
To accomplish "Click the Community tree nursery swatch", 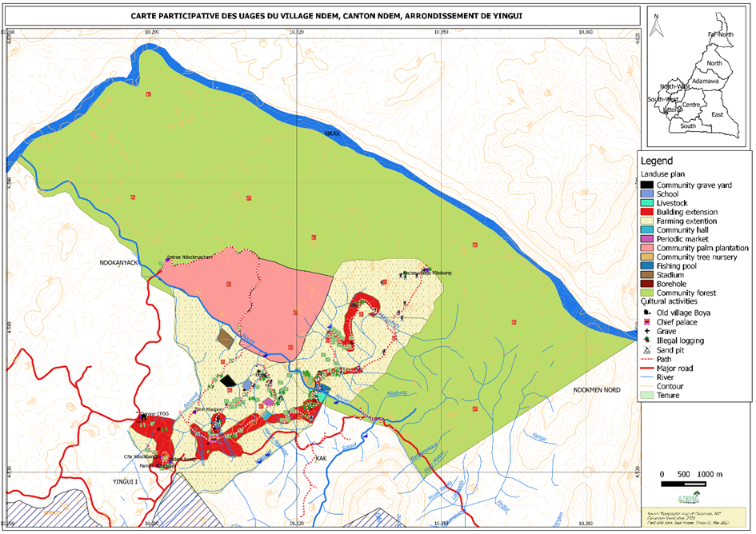I will click(x=647, y=257).
